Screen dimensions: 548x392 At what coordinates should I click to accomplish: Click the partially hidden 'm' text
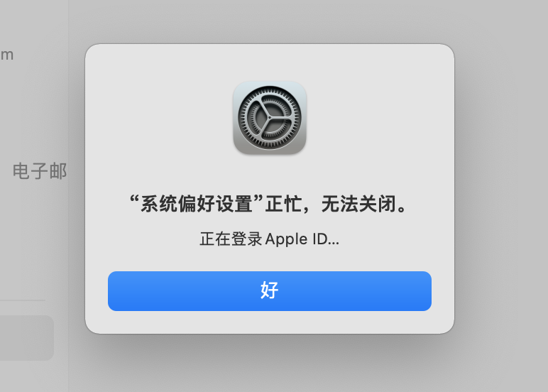point(6,55)
